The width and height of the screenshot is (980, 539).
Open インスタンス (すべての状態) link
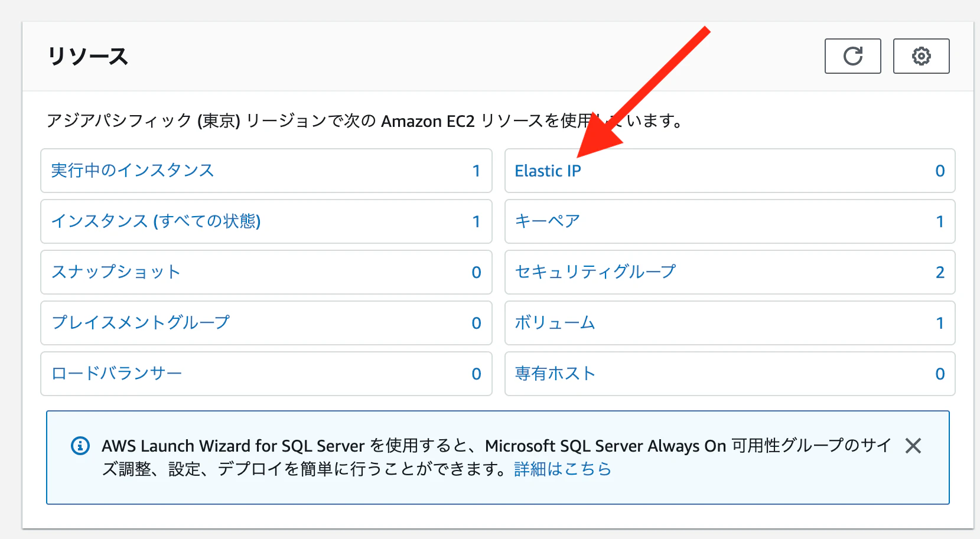click(156, 221)
